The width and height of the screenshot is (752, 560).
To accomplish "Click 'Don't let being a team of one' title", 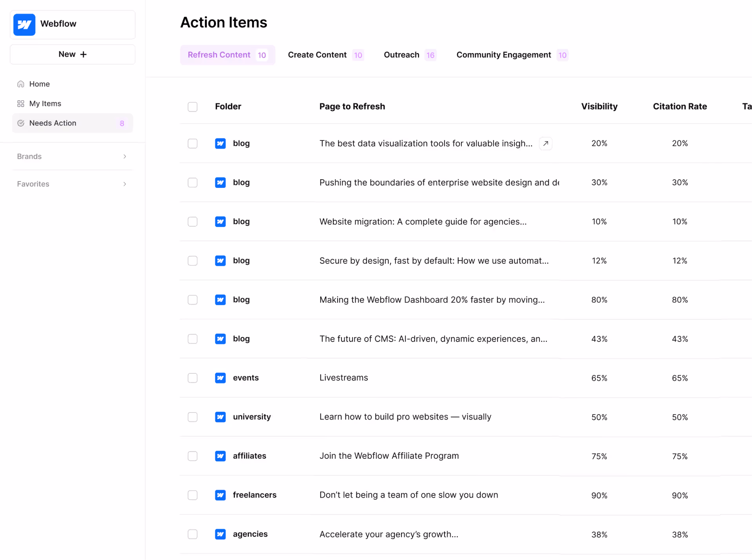I will click(409, 495).
